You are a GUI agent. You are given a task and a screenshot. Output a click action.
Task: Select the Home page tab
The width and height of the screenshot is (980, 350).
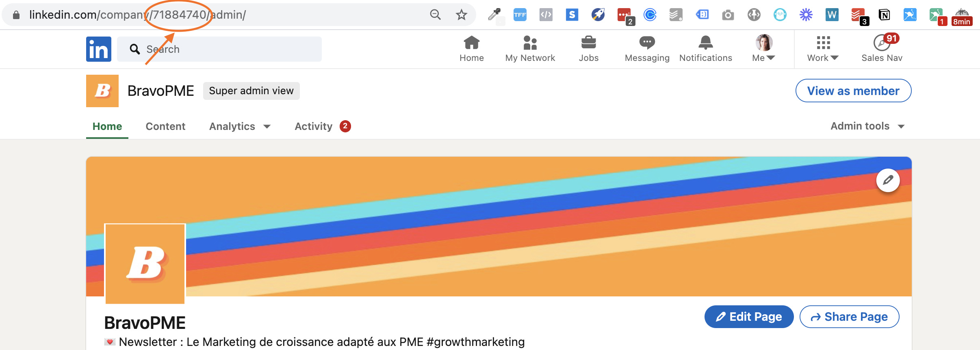click(x=107, y=126)
